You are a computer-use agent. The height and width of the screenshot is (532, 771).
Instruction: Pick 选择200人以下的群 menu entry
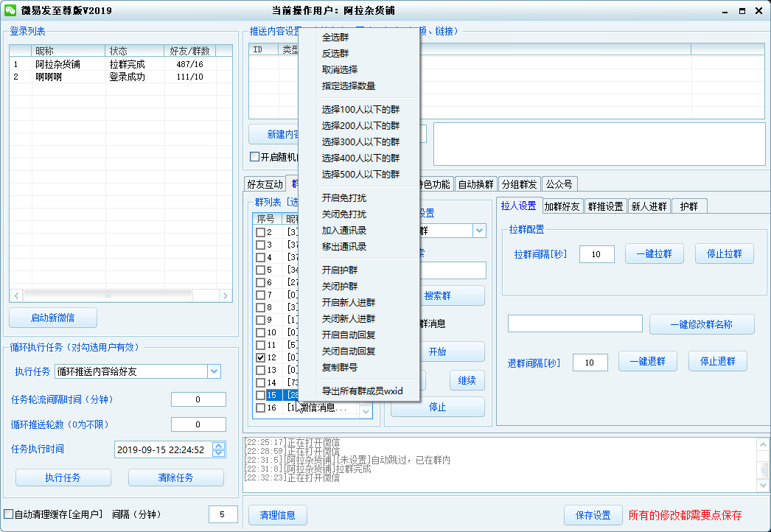click(361, 125)
